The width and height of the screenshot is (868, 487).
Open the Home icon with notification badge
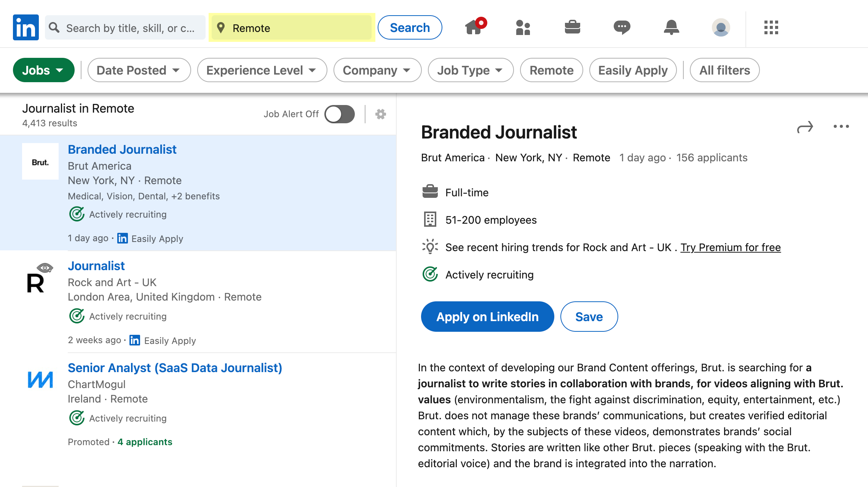475,27
